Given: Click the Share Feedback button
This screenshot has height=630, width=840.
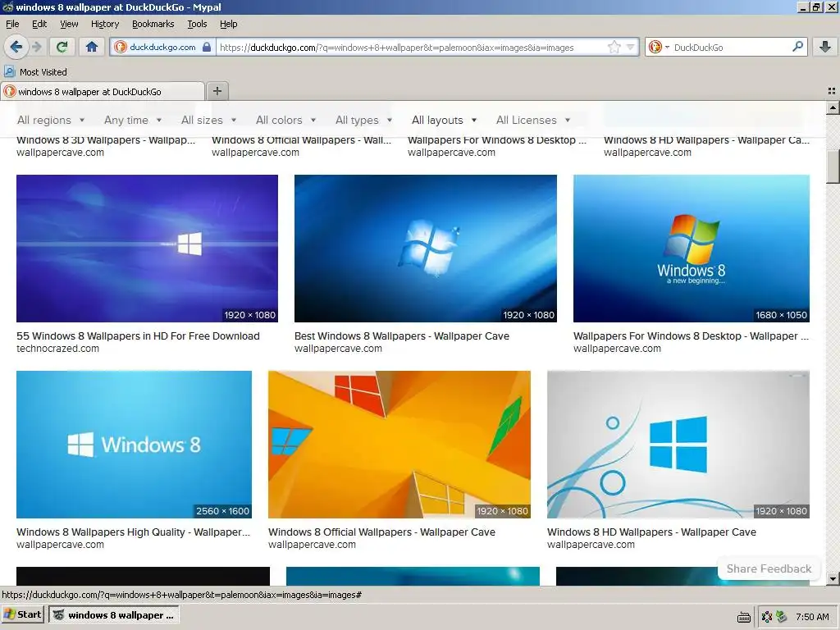Looking at the screenshot, I should pos(769,569).
